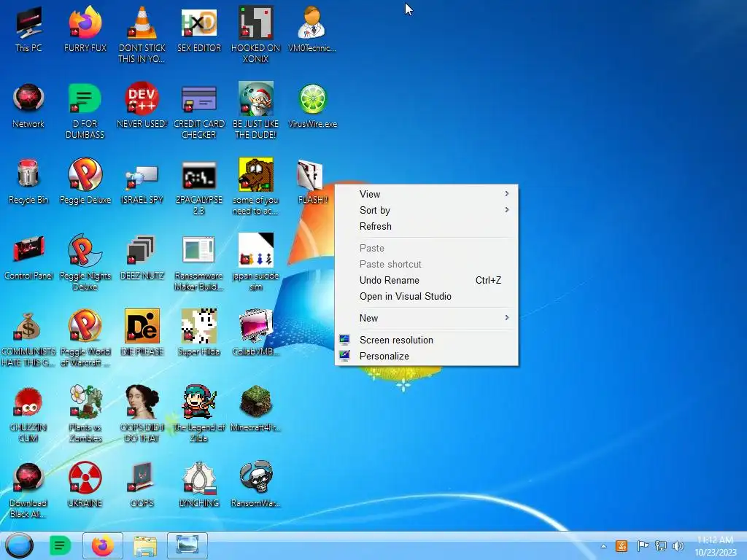Click the Start orb button
Image resolution: width=747 pixels, height=560 pixels.
click(x=20, y=545)
